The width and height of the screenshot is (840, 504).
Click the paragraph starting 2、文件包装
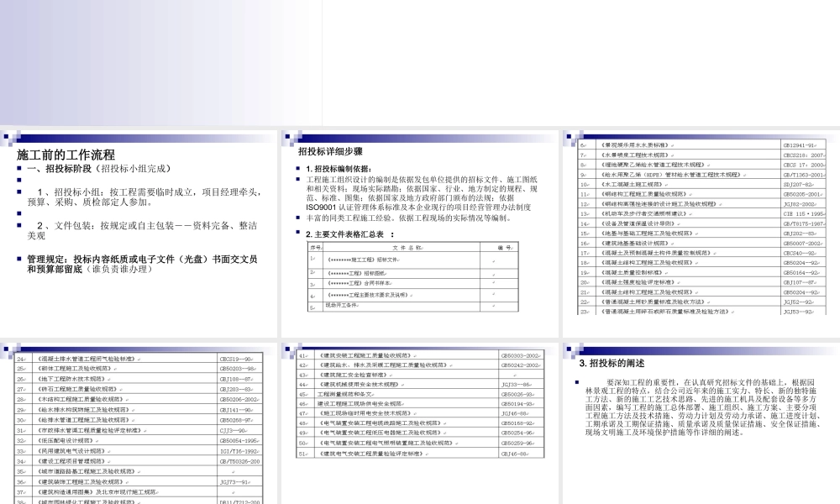[143, 231]
